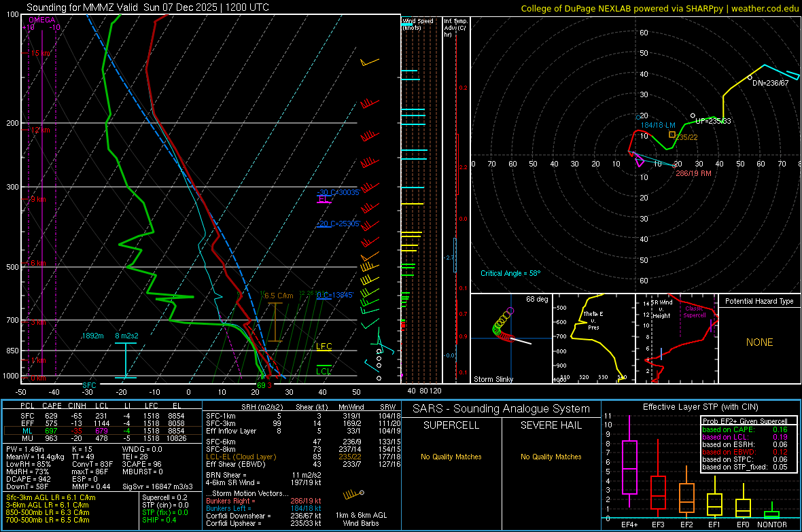Click the DN=236/67 hodograph label
This screenshot has height=532, width=802.
point(770,82)
